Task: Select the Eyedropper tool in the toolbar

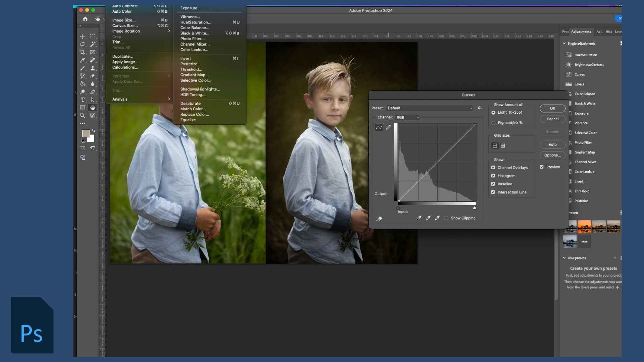Action: pos(82,60)
